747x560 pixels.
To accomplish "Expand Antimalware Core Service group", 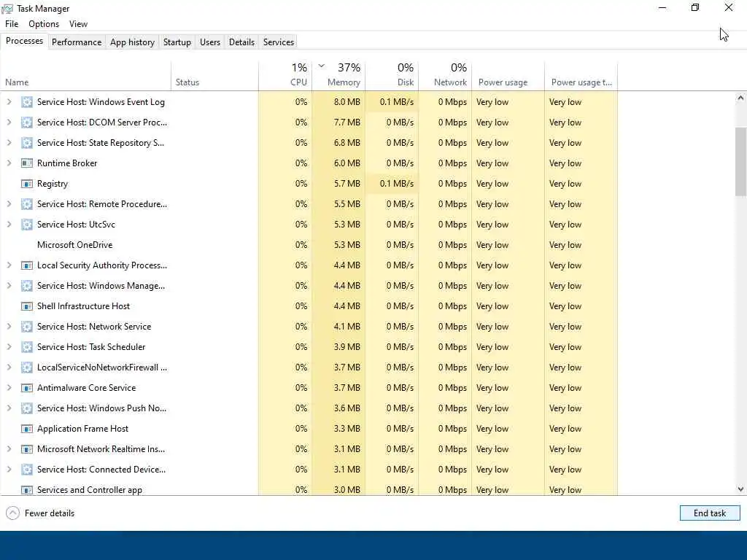I will 9,388.
